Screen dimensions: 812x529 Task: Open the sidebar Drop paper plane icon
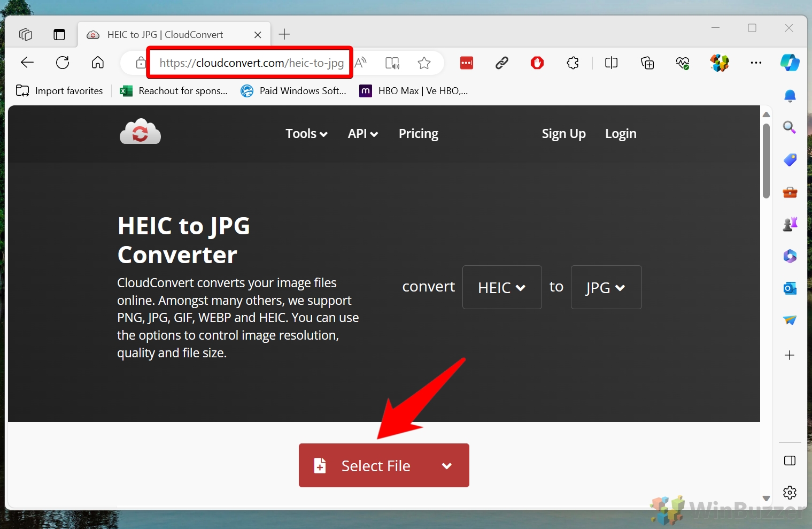(x=790, y=320)
